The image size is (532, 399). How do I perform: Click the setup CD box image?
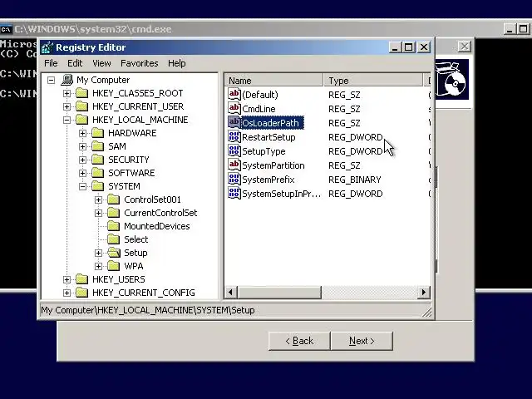click(452, 80)
